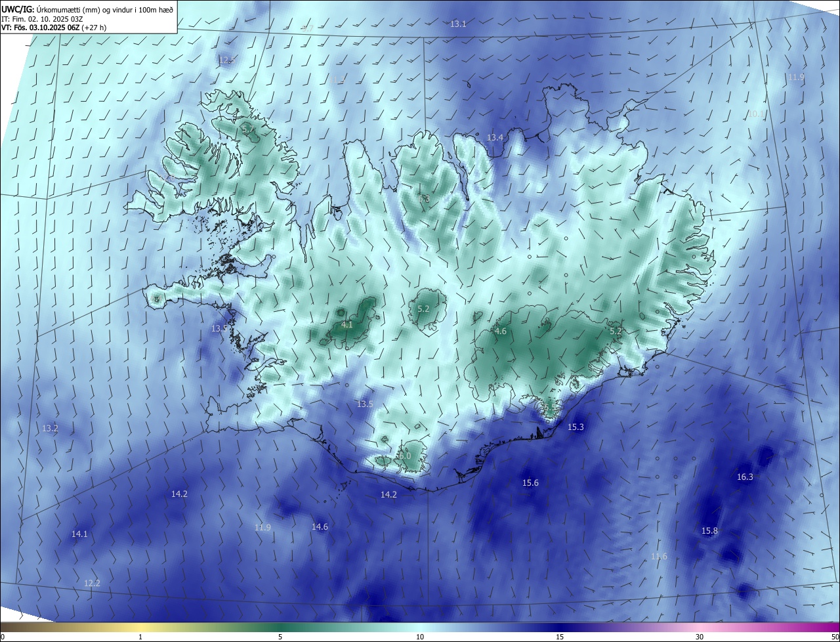Click the 6.0 value label

pyautogui.click(x=404, y=456)
